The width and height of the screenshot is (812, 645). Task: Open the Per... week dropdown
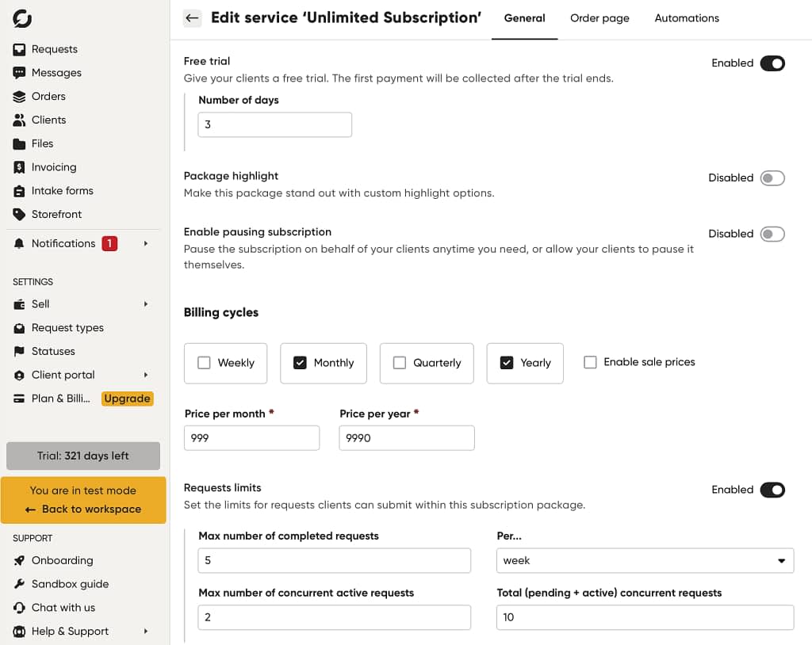click(645, 561)
